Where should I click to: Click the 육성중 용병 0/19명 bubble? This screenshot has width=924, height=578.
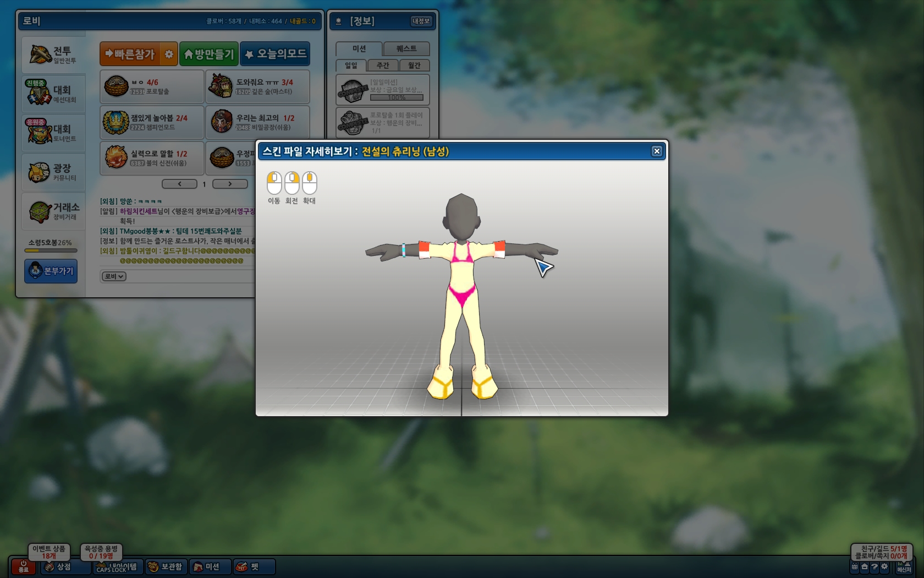pos(101,552)
